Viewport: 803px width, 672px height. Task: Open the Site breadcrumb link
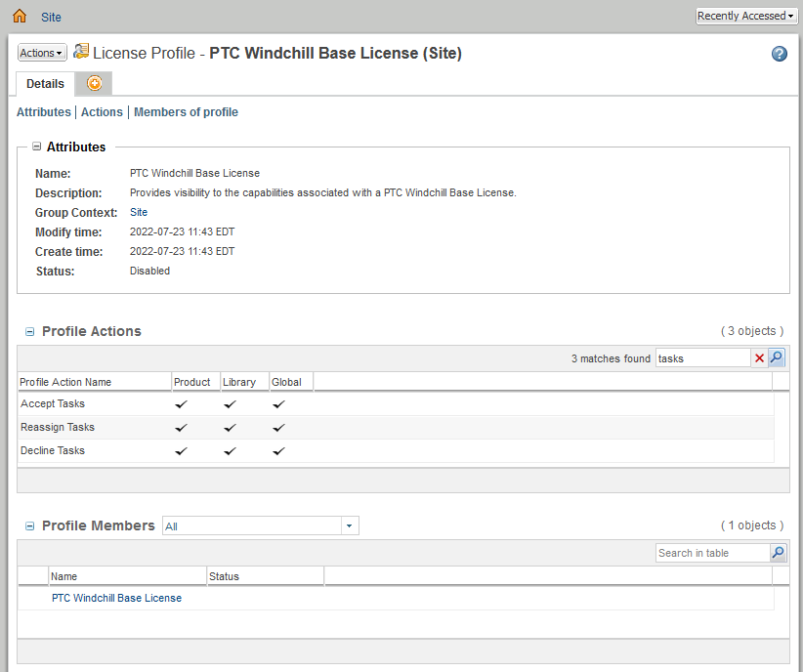(x=51, y=17)
